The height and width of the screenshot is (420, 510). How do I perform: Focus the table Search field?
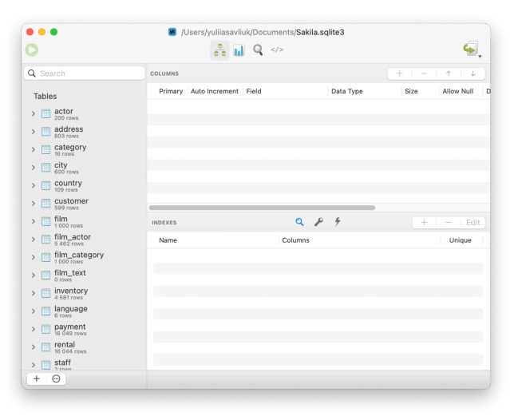(85, 73)
